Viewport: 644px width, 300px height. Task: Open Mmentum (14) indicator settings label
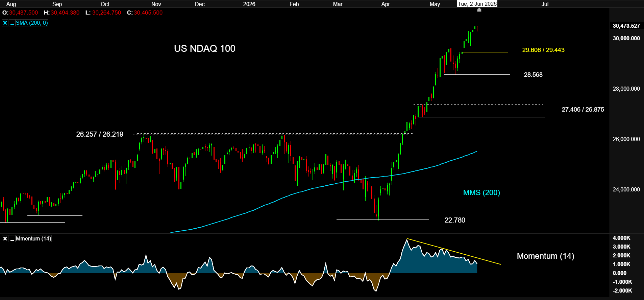(x=33, y=239)
